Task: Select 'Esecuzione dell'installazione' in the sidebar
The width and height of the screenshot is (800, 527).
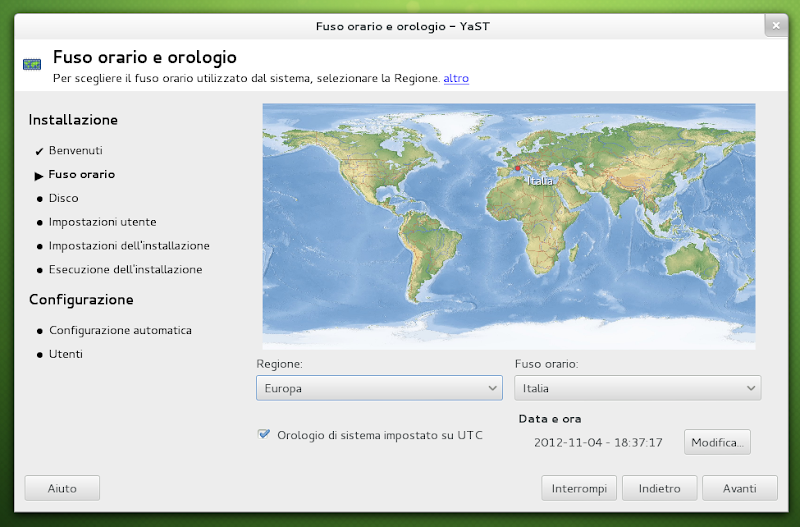Action: pos(126,269)
